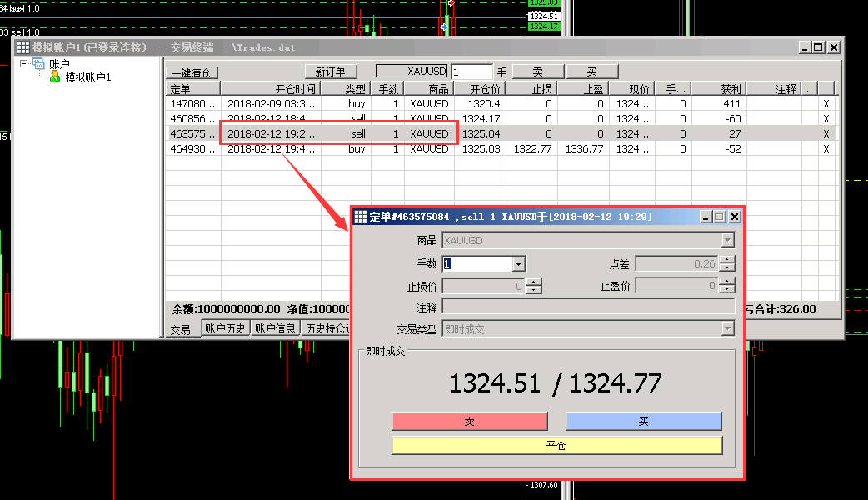Viewport: 868px width, 500px height.
Task: Click the X close icon on the first buy order row
Action: (826, 104)
